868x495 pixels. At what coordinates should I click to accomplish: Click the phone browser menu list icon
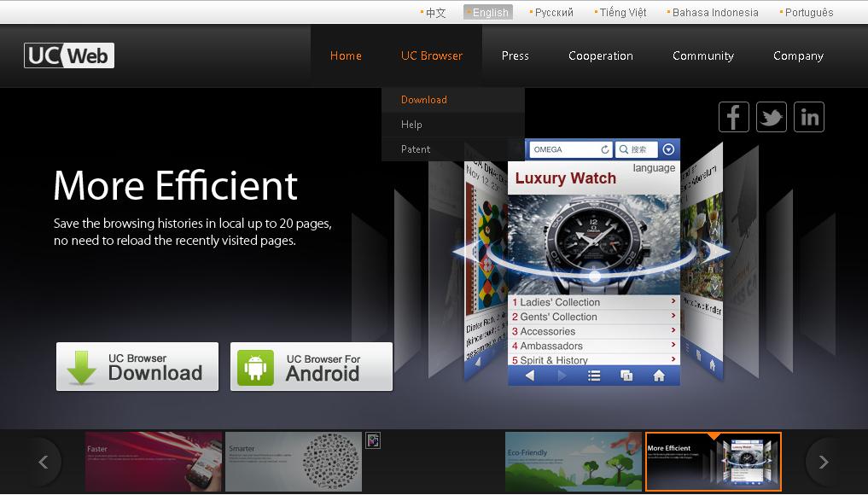tap(594, 376)
